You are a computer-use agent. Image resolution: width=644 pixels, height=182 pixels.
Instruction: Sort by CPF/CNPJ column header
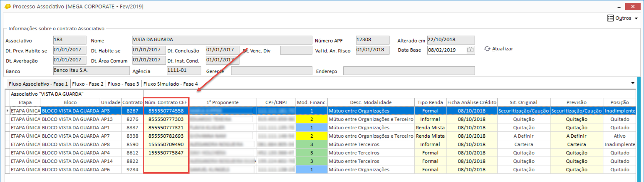coord(276,102)
